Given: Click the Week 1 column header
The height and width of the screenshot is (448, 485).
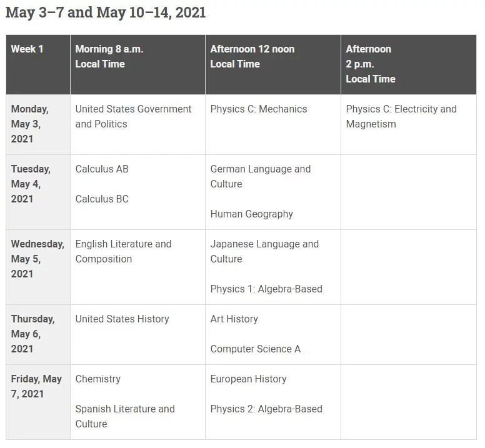Looking at the screenshot, I should point(27,49).
